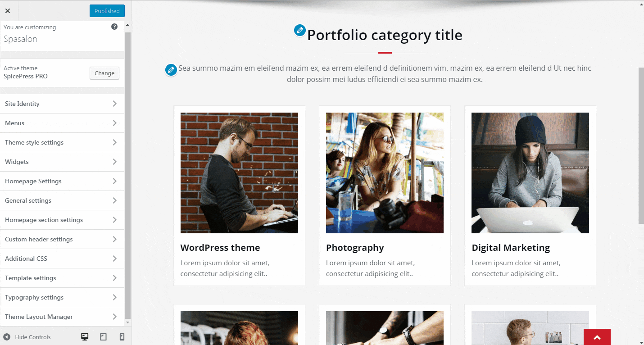Switch to mobile preview device icon
The height and width of the screenshot is (345, 644).
pos(122,336)
